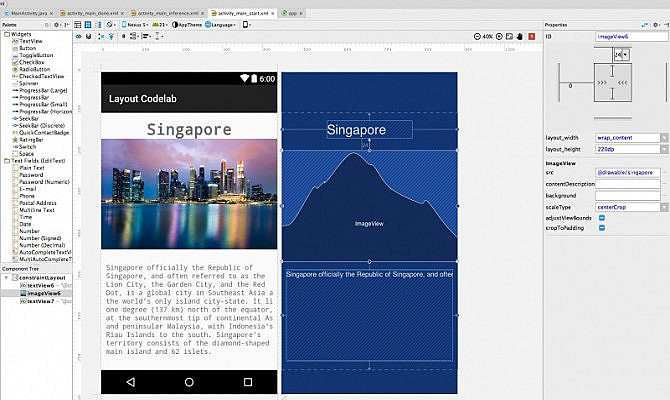670x400 pixels.
Task: Open the pack options icon
Action: [134, 36]
